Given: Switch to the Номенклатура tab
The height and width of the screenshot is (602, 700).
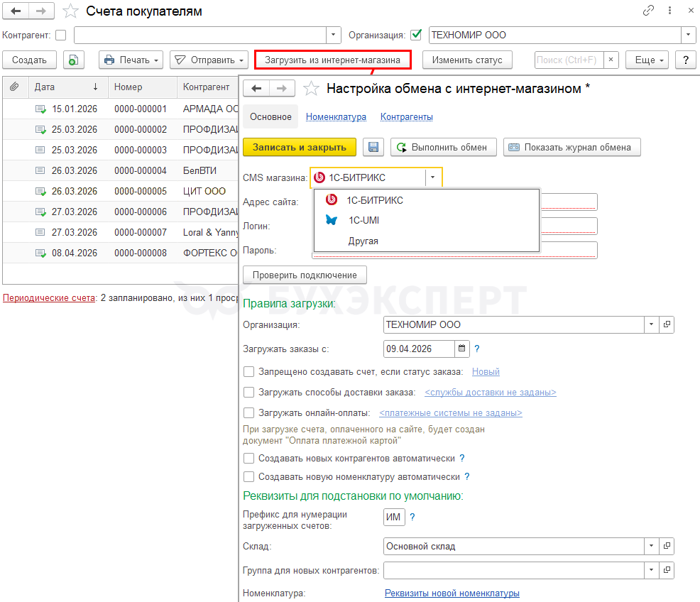Looking at the screenshot, I should click(336, 116).
